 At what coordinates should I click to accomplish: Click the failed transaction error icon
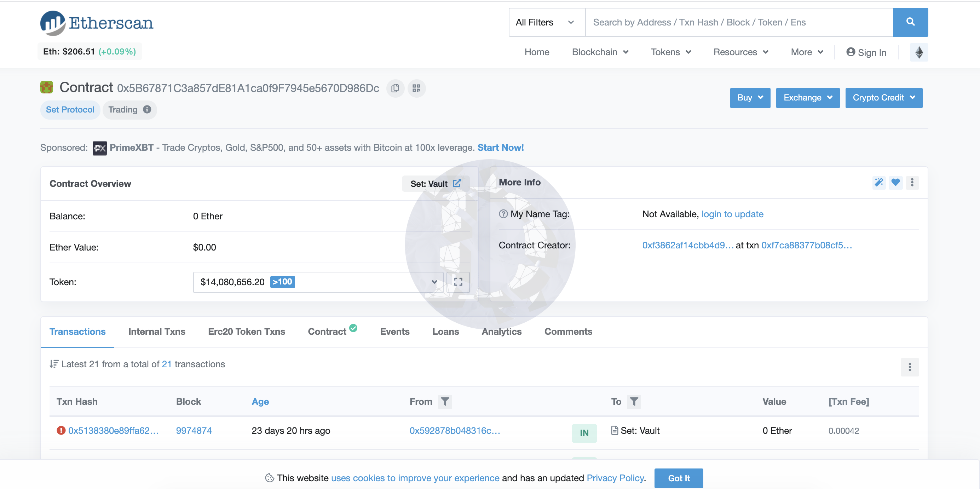(x=61, y=430)
